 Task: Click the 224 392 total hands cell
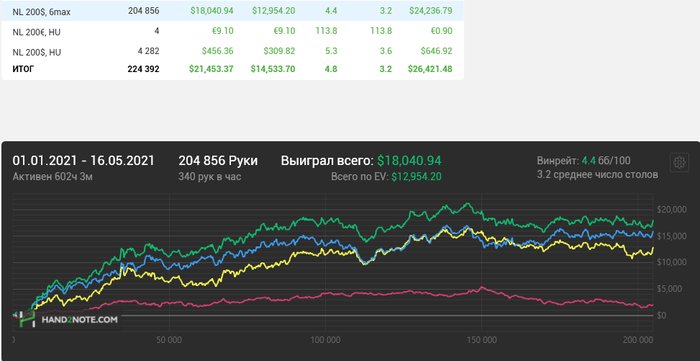[x=144, y=69]
